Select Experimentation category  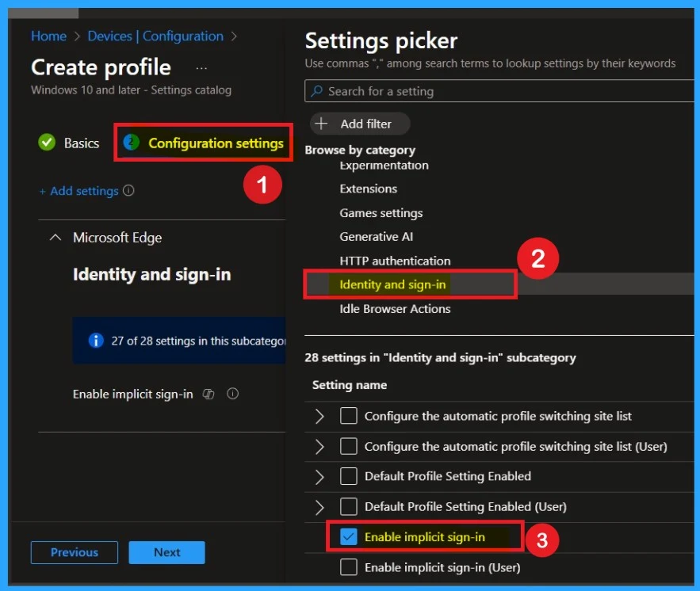[x=384, y=166]
